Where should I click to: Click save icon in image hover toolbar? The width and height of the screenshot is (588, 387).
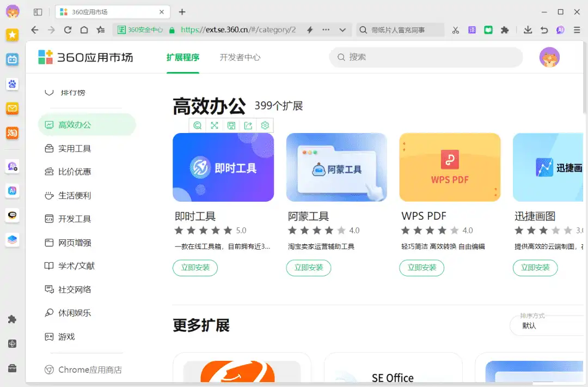tap(231, 125)
